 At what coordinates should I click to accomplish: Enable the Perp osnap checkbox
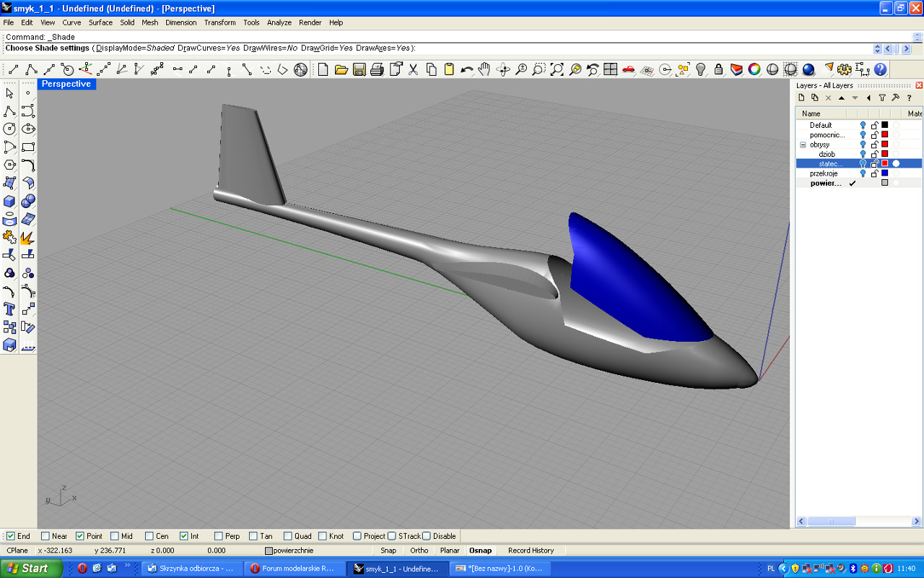(x=219, y=536)
